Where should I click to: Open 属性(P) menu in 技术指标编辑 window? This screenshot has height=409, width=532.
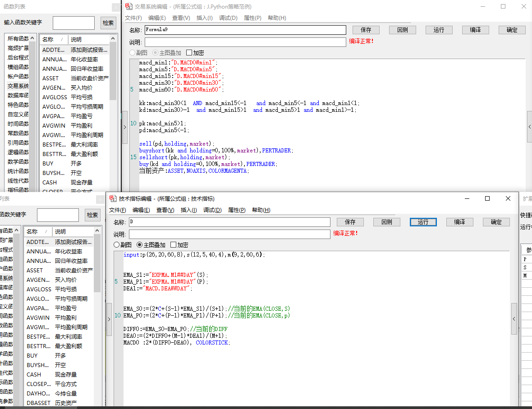coord(237,210)
